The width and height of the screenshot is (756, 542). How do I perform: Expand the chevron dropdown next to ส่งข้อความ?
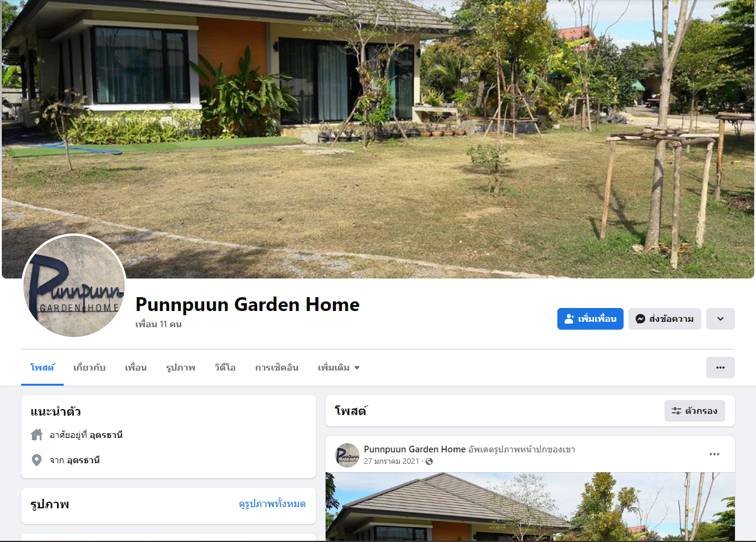tap(720, 319)
